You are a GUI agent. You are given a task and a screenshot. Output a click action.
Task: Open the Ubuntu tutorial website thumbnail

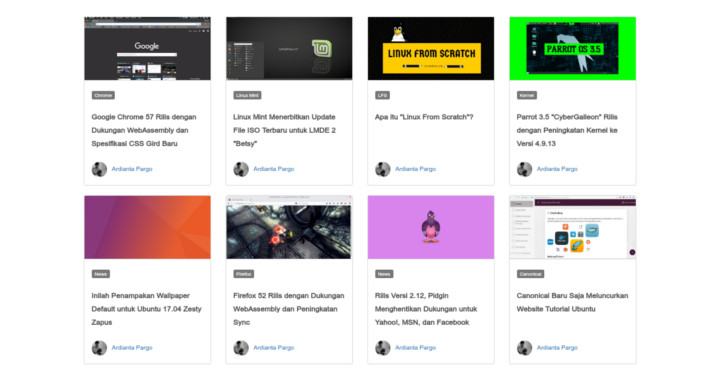(573, 227)
